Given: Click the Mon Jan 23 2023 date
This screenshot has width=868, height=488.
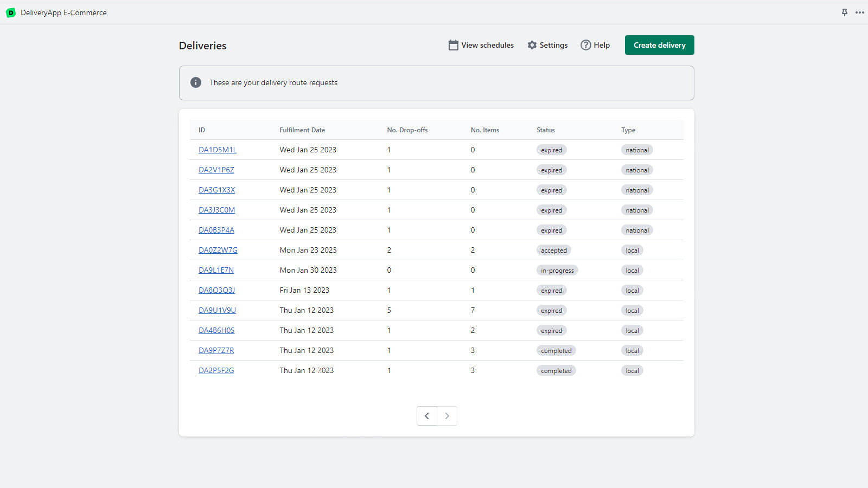Looking at the screenshot, I should tap(308, 250).
